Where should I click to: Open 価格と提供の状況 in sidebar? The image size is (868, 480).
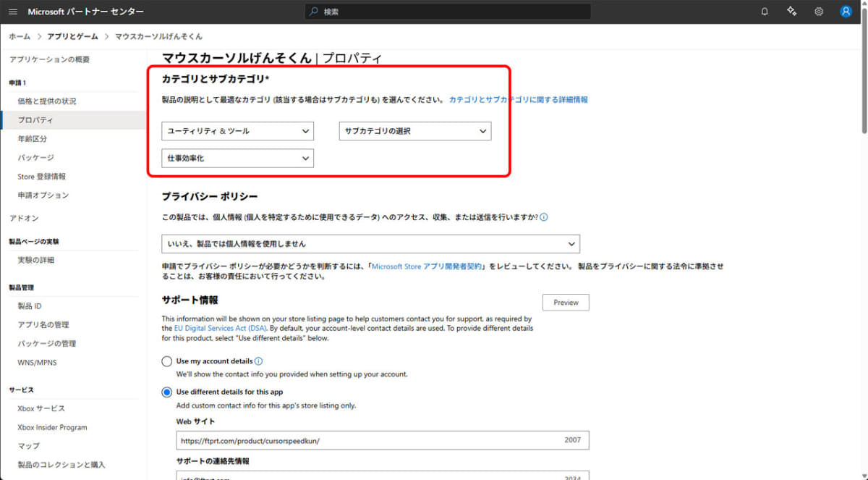[x=47, y=101]
